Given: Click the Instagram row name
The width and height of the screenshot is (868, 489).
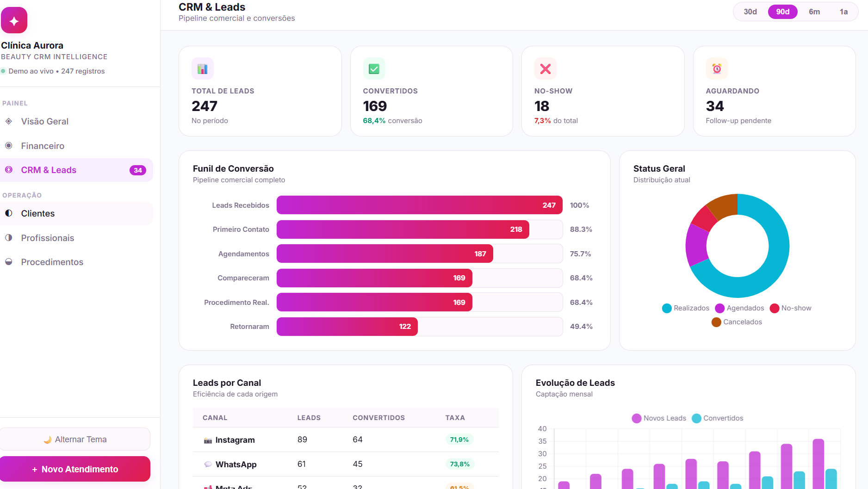Looking at the screenshot, I should pyautogui.click(x=235, y=440).
